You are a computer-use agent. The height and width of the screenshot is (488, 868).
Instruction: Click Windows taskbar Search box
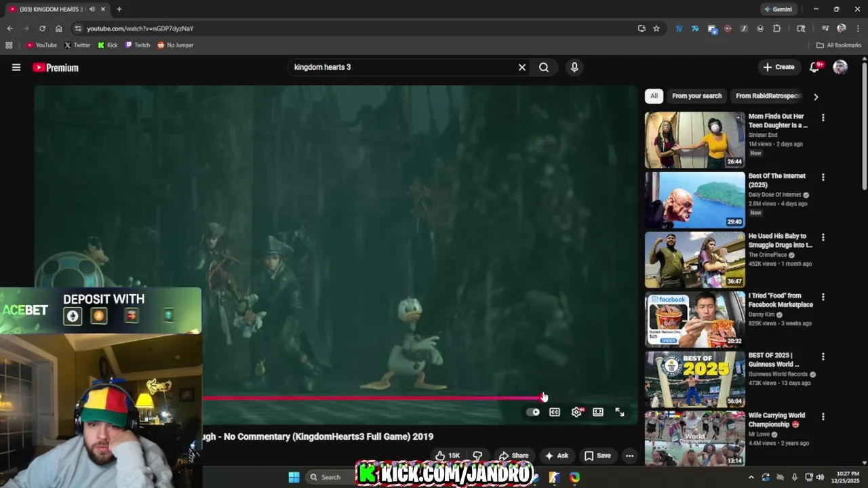coord(329,477)
